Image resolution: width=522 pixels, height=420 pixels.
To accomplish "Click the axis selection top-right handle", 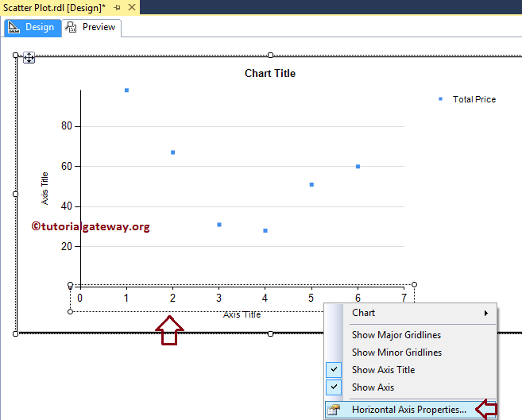I will [x=414, y=285].
